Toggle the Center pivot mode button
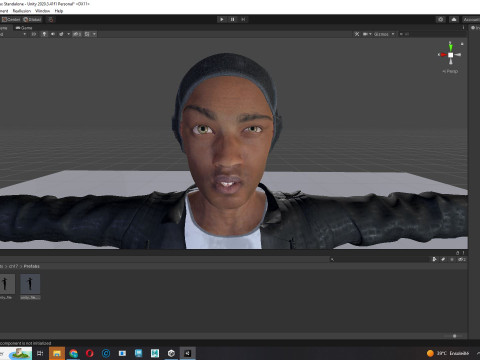Image resolution: width=480 pixels, height=360 pixels. [11, 19]
